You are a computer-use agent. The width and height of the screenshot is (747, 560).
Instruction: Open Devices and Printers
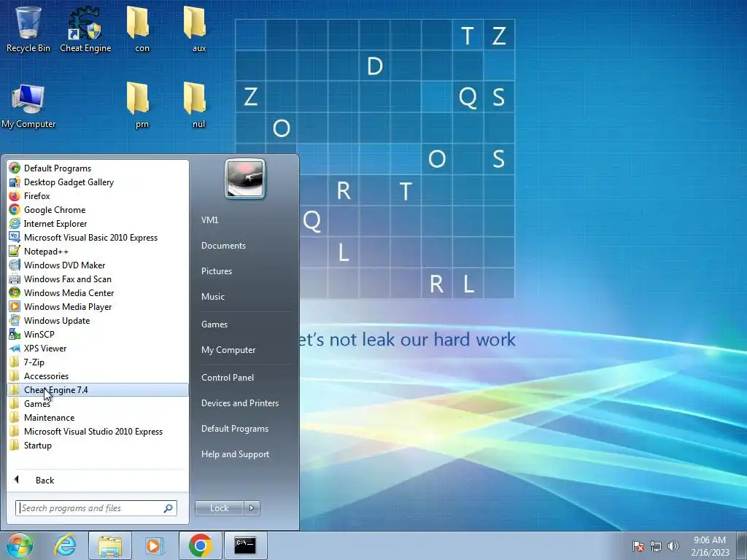[x=244, y=402]
